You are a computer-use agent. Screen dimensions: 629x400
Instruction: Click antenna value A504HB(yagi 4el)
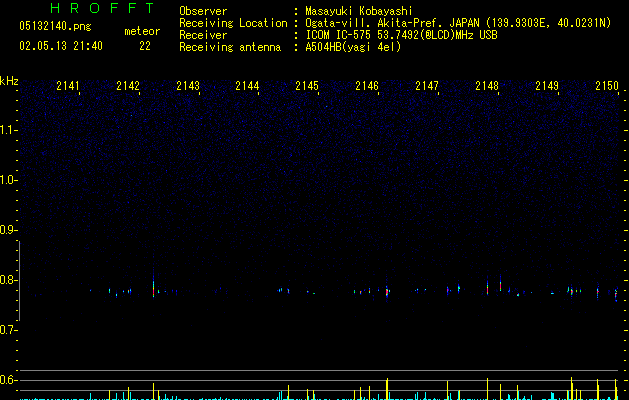tap(353, 47)
